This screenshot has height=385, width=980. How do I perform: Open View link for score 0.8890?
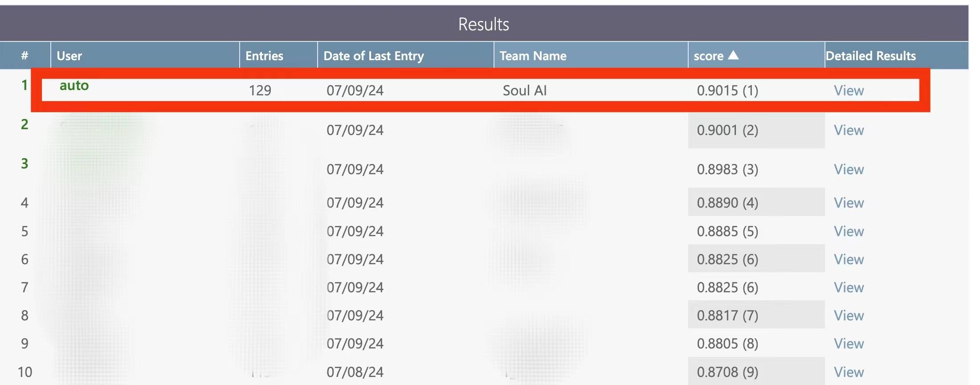849,203
